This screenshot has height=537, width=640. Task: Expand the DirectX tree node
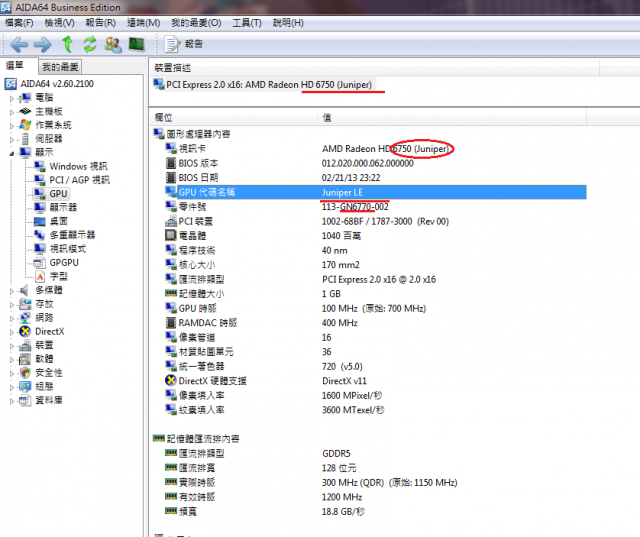click(12, 332)
